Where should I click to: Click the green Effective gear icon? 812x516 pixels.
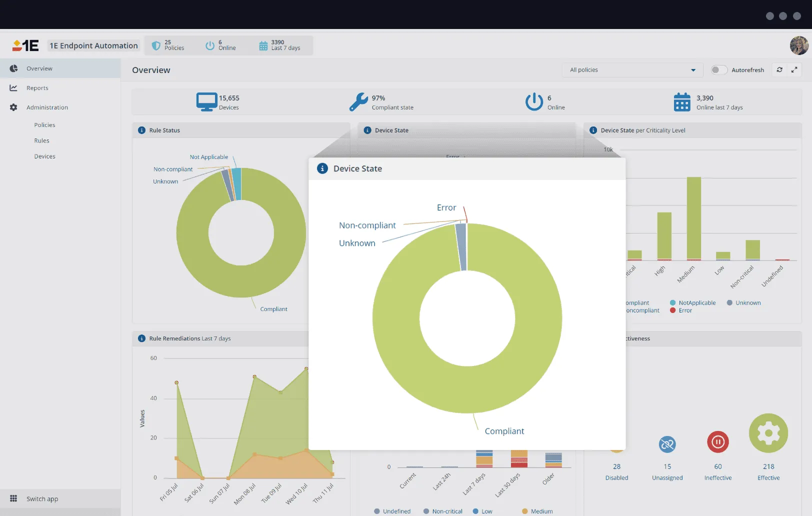(768, 433)
